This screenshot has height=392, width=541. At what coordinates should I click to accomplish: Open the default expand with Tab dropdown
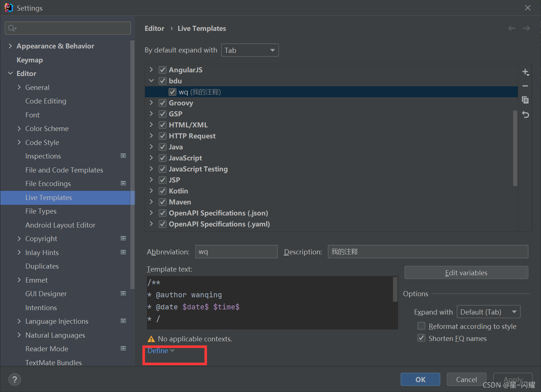(x=250, y=50)
